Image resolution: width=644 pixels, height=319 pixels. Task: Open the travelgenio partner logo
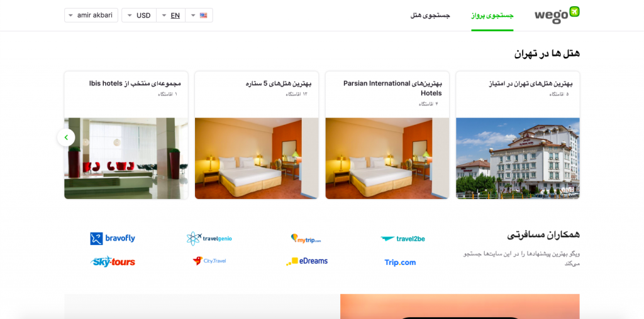click(x=209, y=239)
